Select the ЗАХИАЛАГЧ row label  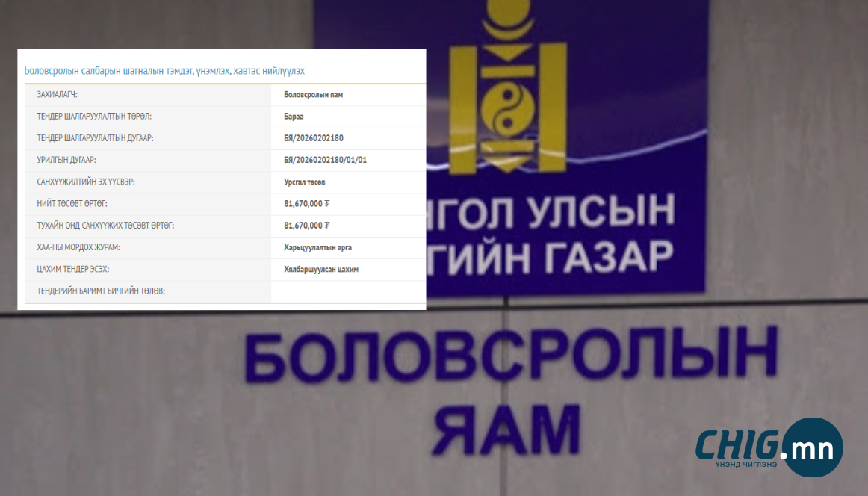pyautogui.click(x=57, y=95)
